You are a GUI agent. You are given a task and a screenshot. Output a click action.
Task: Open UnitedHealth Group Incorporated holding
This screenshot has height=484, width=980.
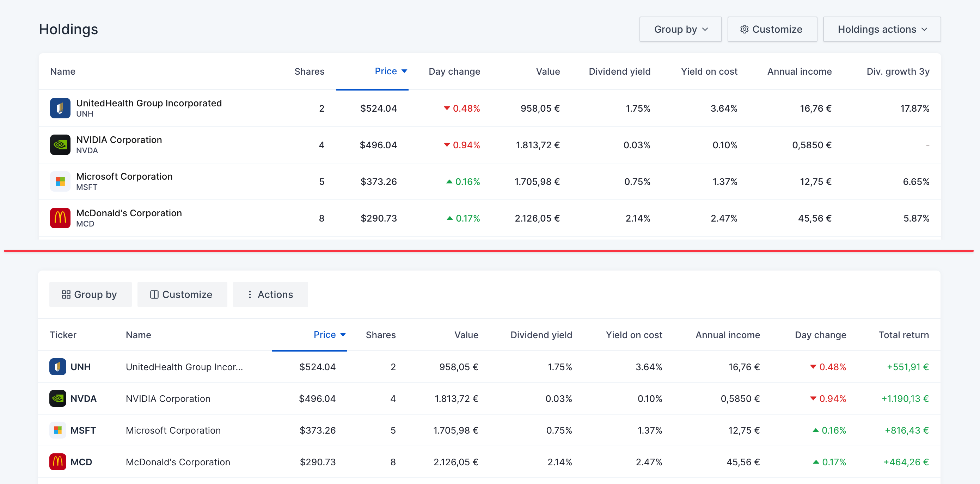149,103
